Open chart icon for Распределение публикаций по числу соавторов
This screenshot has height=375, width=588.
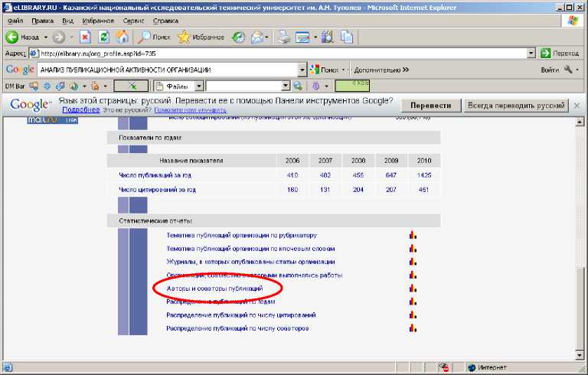pyautogui.click(x=413, y=328)
